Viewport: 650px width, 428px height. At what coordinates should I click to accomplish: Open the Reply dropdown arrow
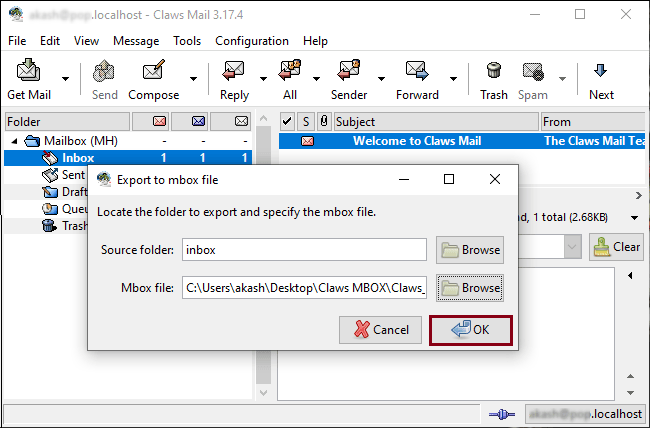tap(263, 79)
